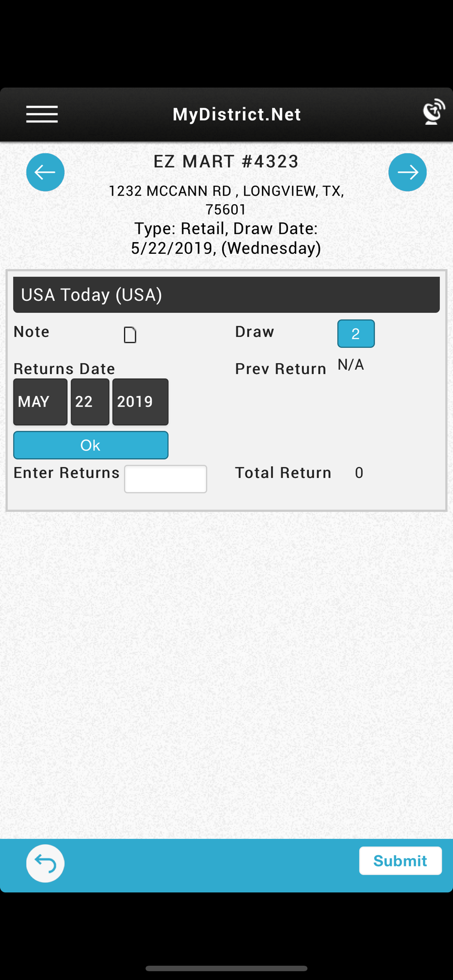This screenshot has width=453, height=980.
Task: Go to previous store with left arrow
Action: click(45, 172)
